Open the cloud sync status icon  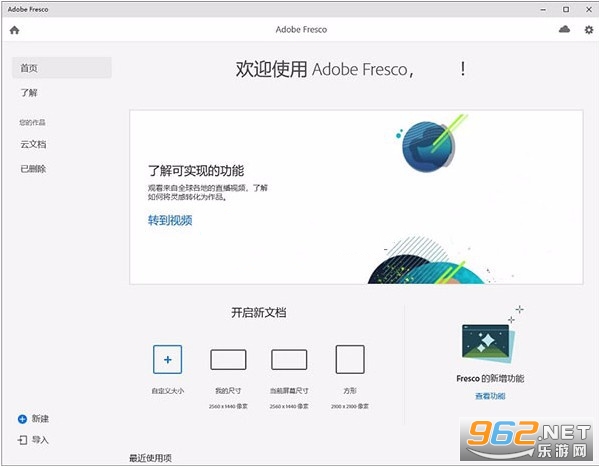point(564,29)
